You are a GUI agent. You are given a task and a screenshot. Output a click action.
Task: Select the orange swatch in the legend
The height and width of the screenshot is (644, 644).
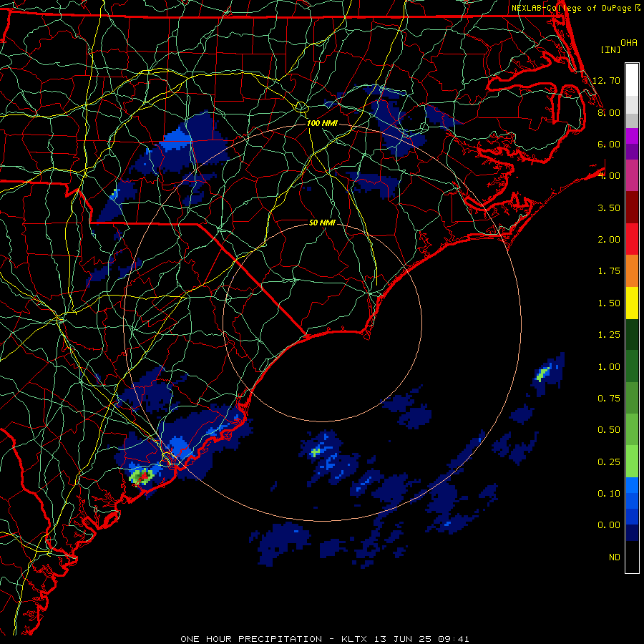coord(632,271)
